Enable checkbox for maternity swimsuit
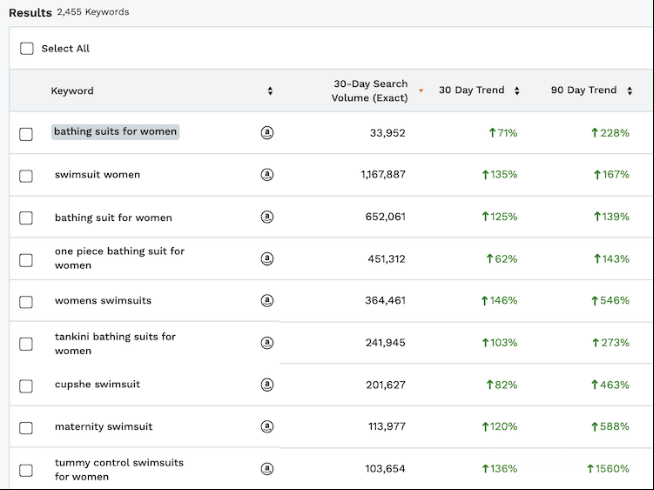This screenshot has width=654, height=490. [26, 428]
